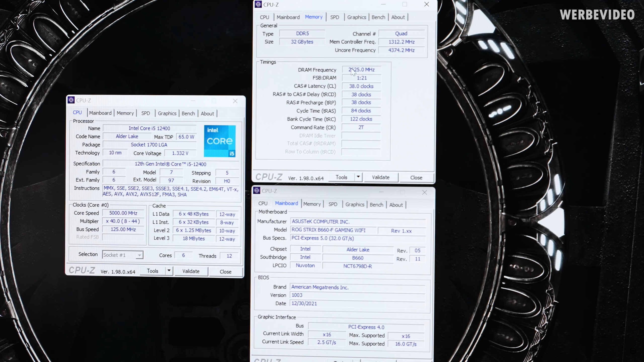Switch to SPD tab in the CPU window

pos(146,113)
